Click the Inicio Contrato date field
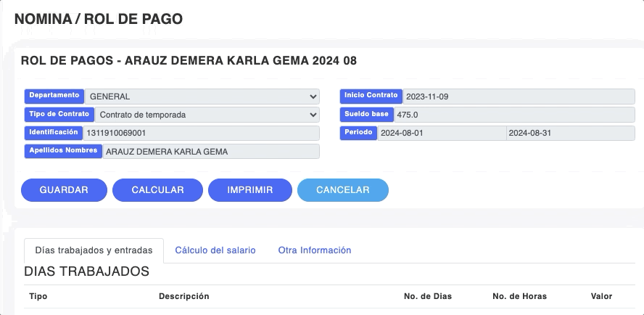Viewport: 644px width, 315px height. [x=518, y=97]
